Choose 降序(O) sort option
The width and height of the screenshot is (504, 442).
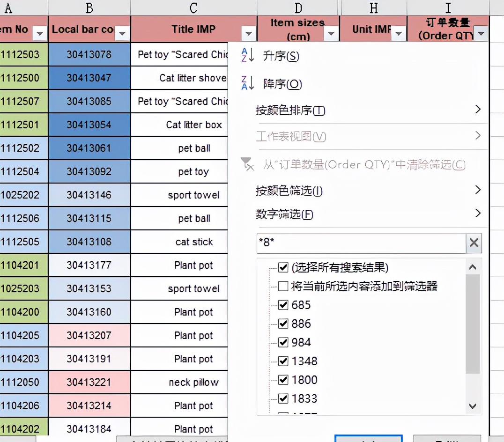282,84
